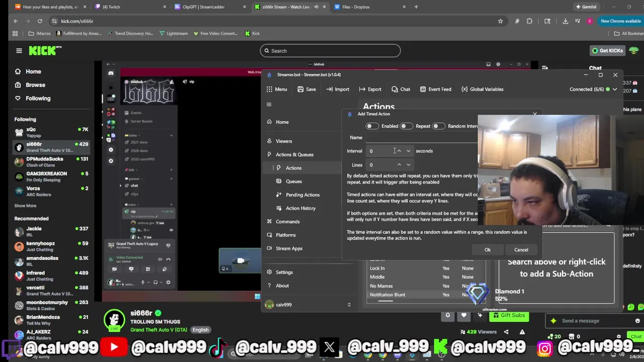The height and width of the screenshot is (362, 644).
Task: Switch to the Files - Dropbox tab
Action: tap(370, 7)
